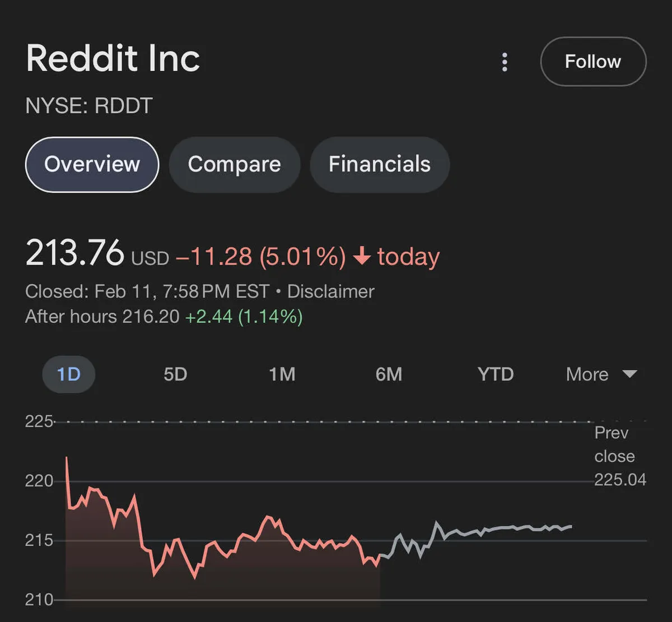Viewport: 672px width, 622px height.
Task: Expand the More time ranges dropdown
Action: 587,374
